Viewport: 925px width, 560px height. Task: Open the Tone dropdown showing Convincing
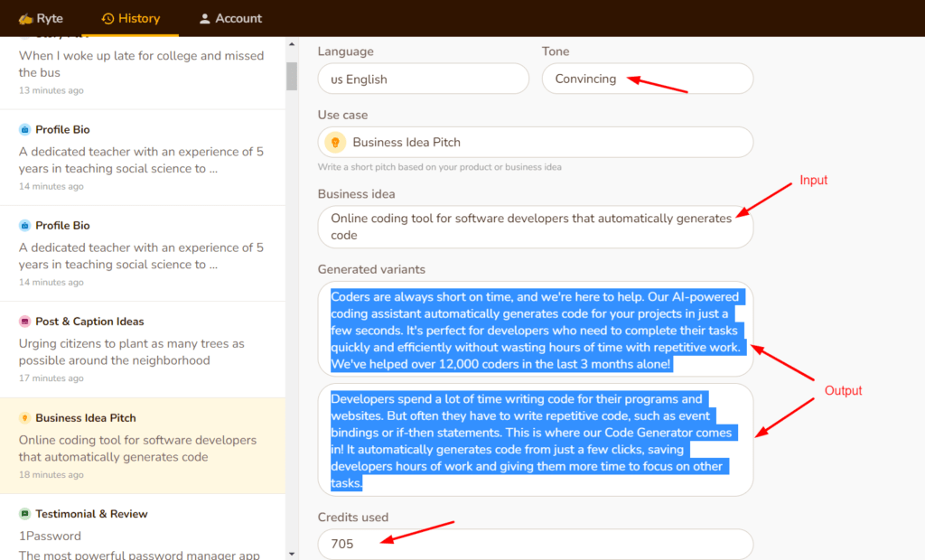(647, 79)
